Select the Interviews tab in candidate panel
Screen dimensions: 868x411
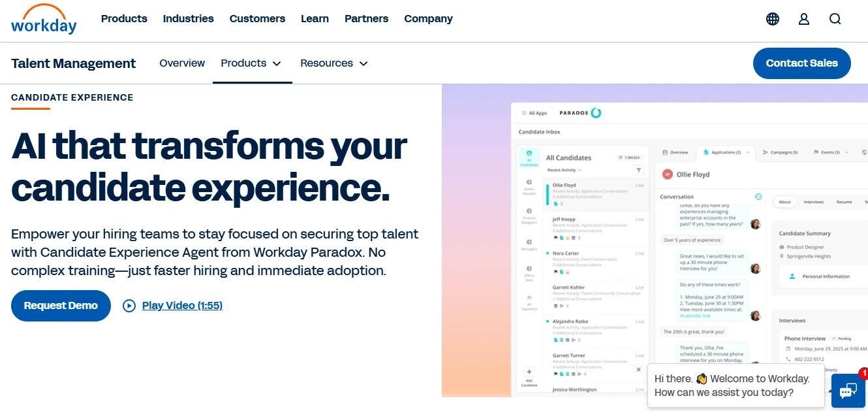click(x=813, y=202)
